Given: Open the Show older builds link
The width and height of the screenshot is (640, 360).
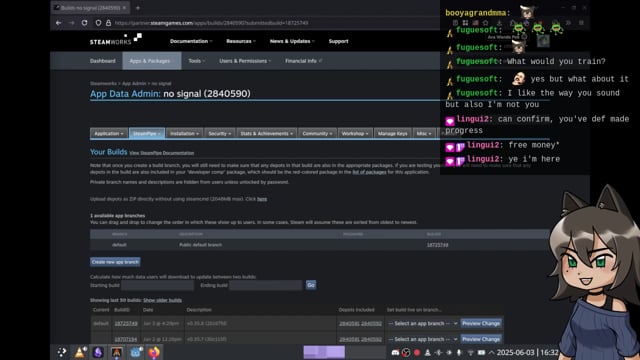Looking at the screenshot, I should 162,300.
